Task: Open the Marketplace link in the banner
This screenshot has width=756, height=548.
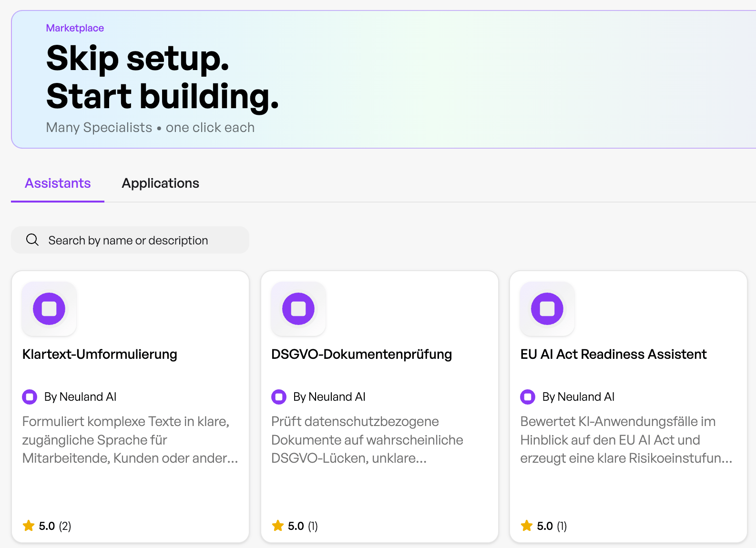Action: pyautogui.click(x=75, y=28)
